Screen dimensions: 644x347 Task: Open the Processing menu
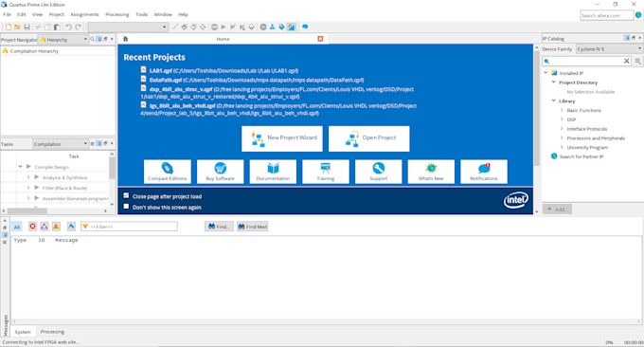point(117,14)
